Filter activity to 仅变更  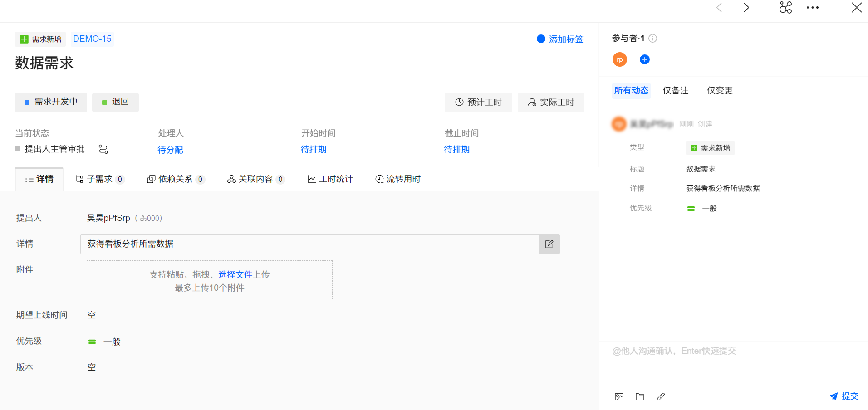pos(720,91)
